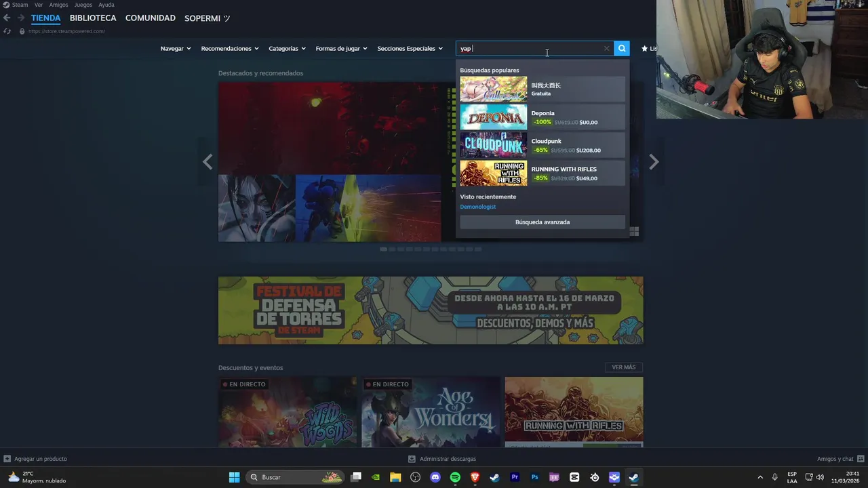Screen dimensions: 868x488
Task: Open SteelSeries app from taskbar
Action: click(x=595, y=477)
